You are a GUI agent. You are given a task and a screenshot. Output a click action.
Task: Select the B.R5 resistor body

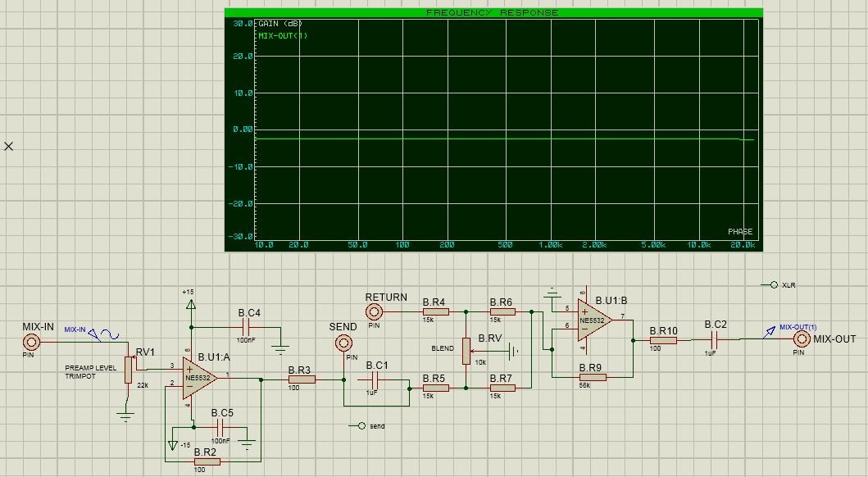click(x=436, y=388)
